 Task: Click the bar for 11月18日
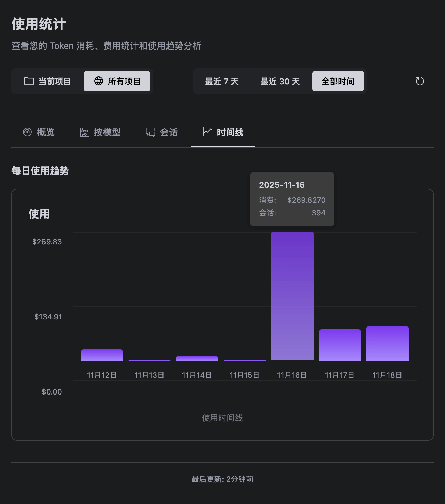tap(387, 344)
